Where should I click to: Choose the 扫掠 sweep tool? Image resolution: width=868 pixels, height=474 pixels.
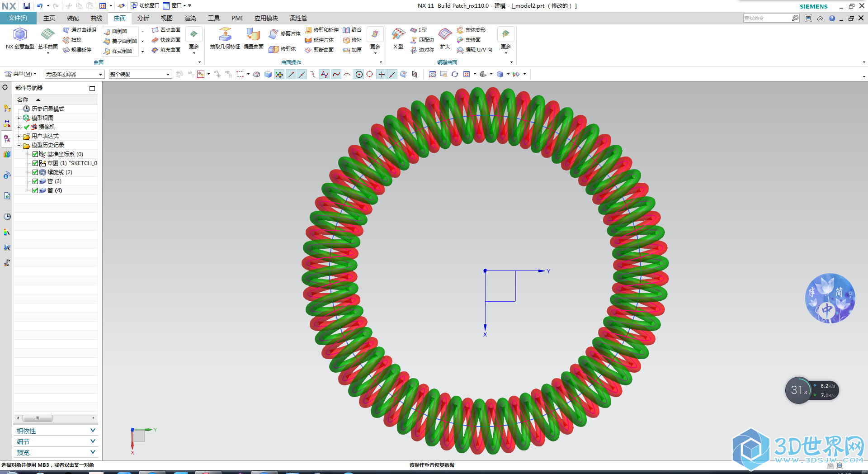coord(72,40)
